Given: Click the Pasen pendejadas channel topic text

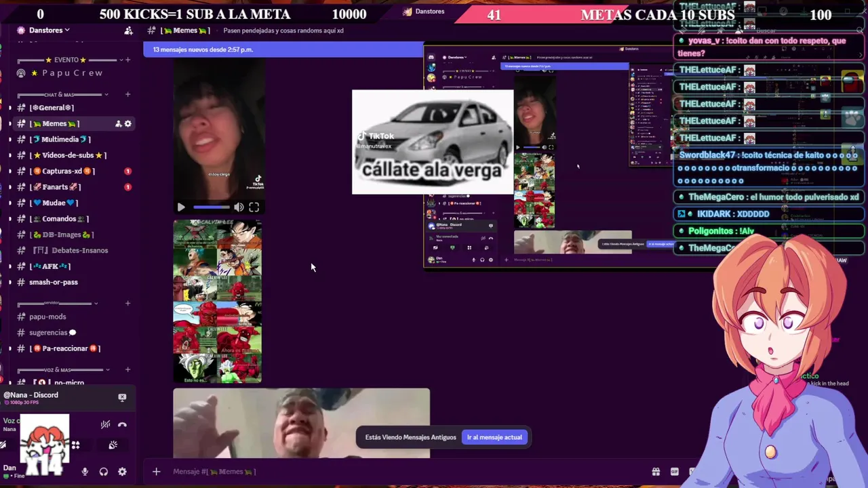Looking at the screenshot, I should (x=283, y=30).
